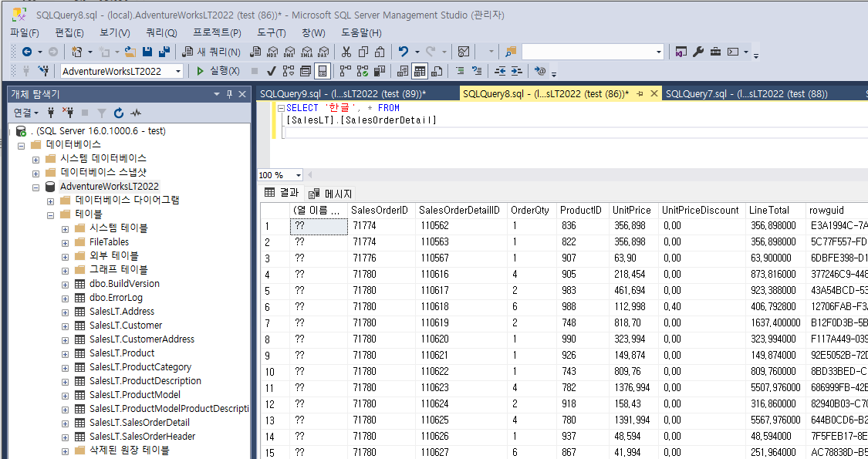The height and width of the screenshot is (459, 868).
Task: Click Disconnect icon in Object Explorer
Action: click(68, 113)
